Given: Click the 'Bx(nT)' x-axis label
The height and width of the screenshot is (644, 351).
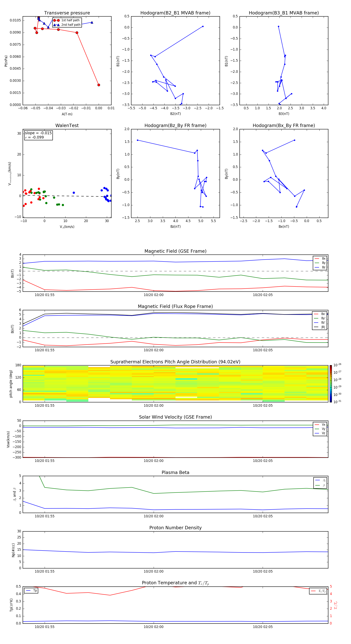Looking at the screenshot, I should [284, 227].
